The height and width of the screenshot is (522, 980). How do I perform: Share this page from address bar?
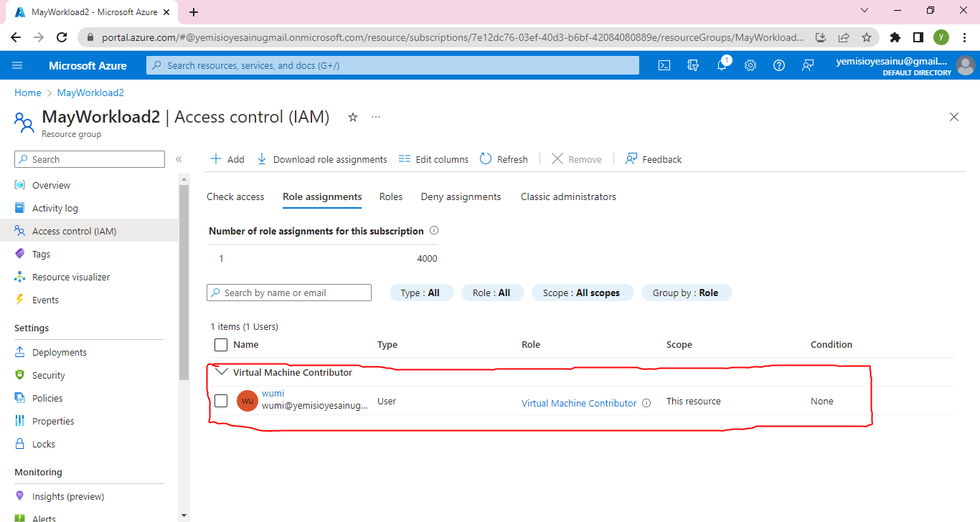point(844,37)
